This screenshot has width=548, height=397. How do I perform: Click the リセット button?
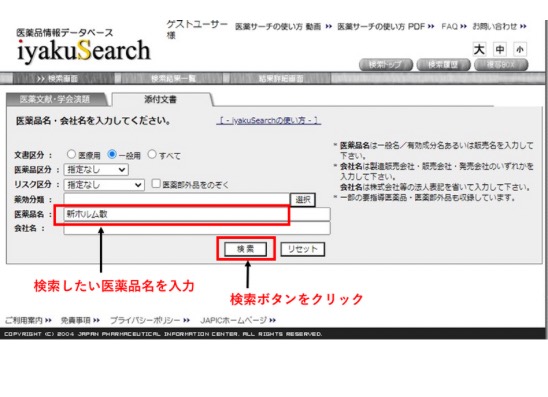303,249
